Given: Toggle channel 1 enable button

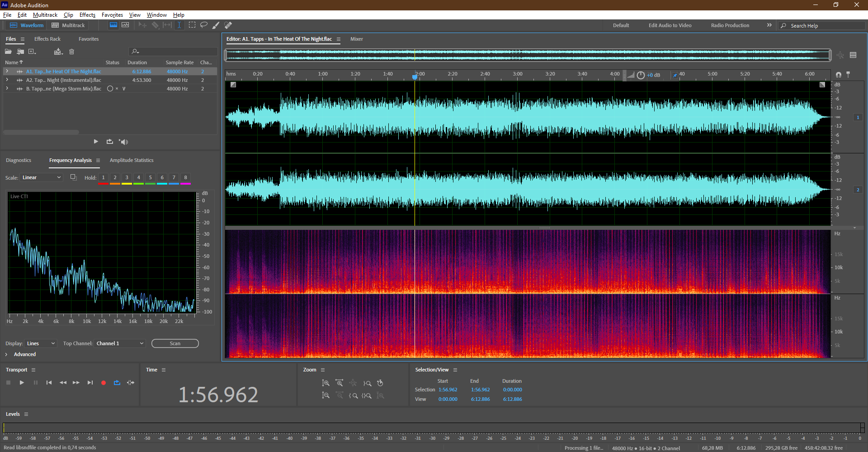Looking at the screenshot, I should [858, 117].
